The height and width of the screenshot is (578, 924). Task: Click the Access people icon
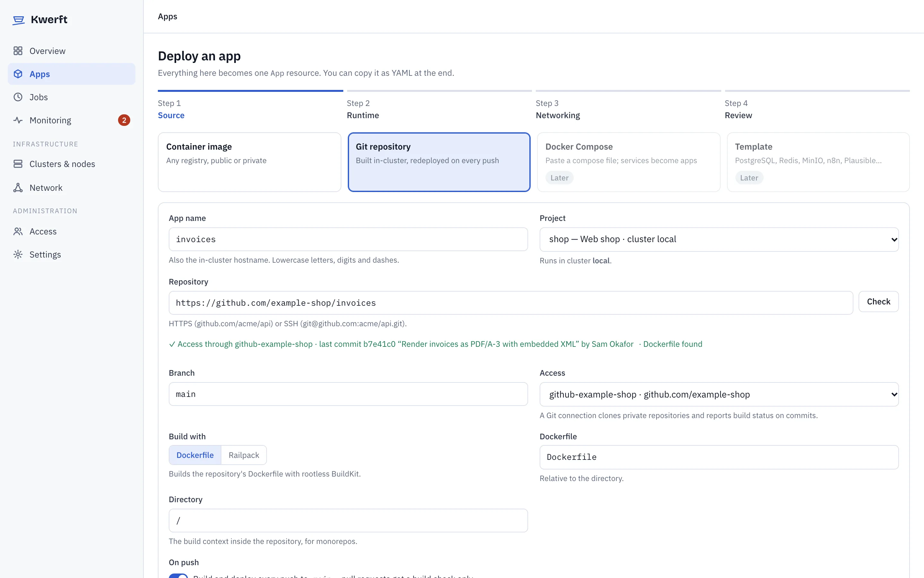click(18, 231)
